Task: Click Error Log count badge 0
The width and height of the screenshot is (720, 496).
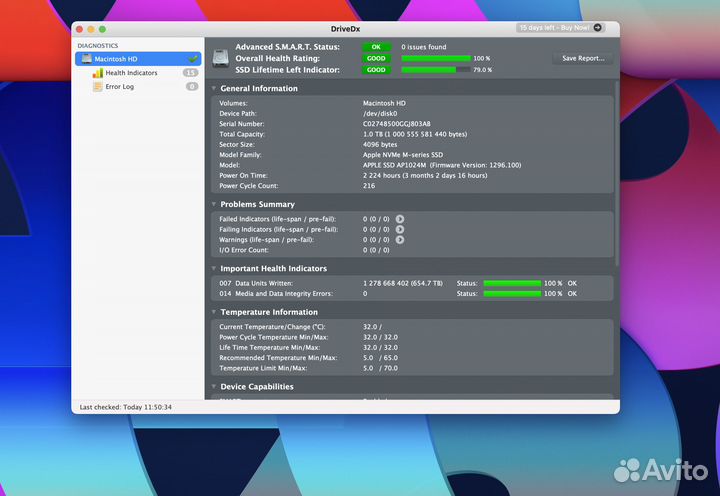Action: pos(192,86)
